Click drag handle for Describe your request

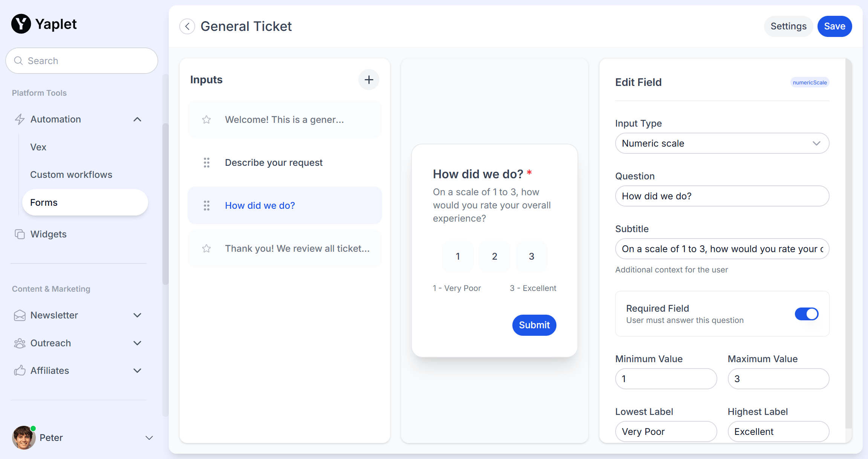tap(206, 163)
